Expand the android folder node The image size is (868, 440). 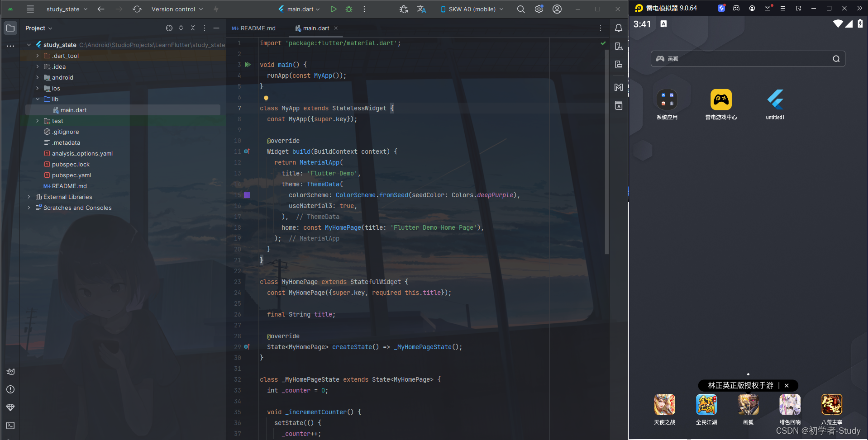tap(38, 77)
